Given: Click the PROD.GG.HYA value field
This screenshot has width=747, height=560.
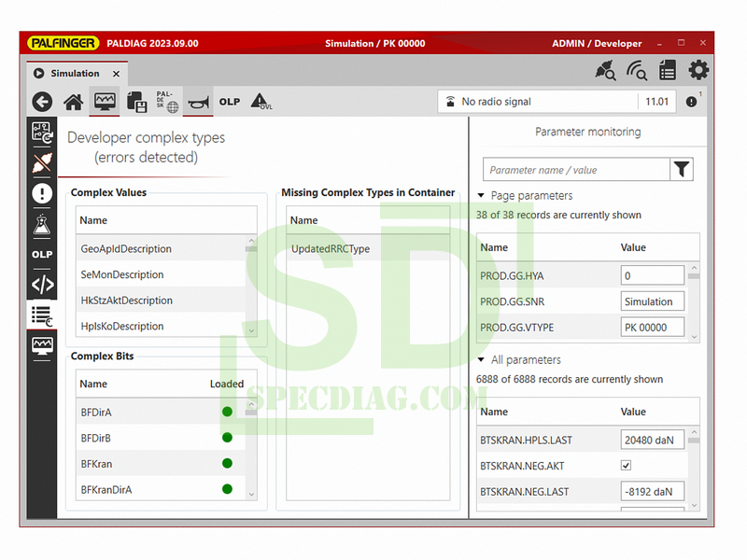Looking at the screenshot, I should pos(652,276).
